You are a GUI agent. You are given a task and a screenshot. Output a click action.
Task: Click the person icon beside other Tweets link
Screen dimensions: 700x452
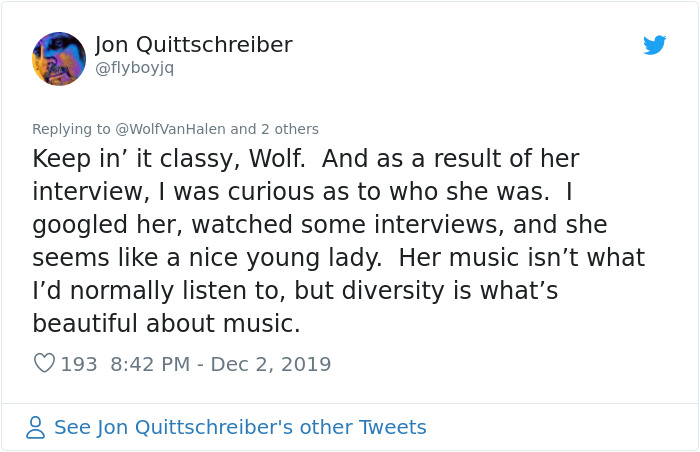pos(36,428)
